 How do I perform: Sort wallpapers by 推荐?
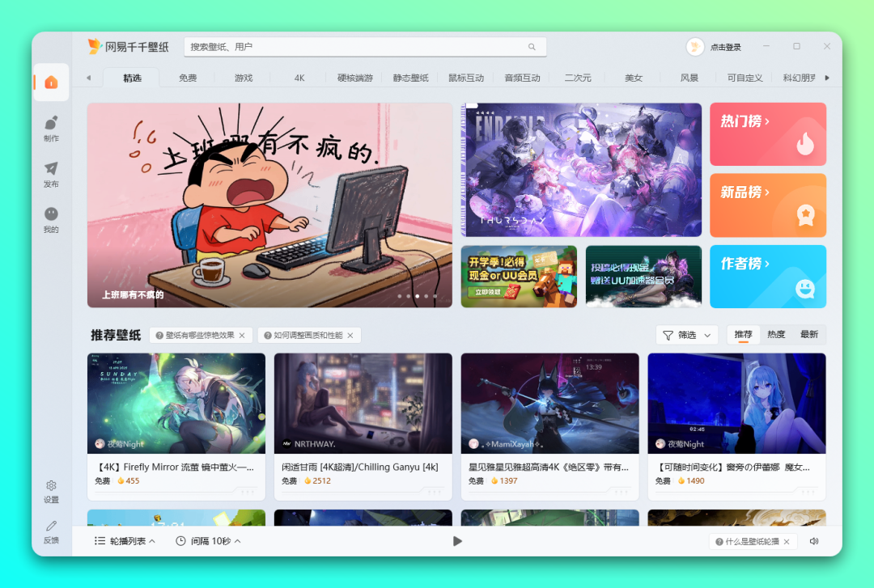click(x=743, y=334)
